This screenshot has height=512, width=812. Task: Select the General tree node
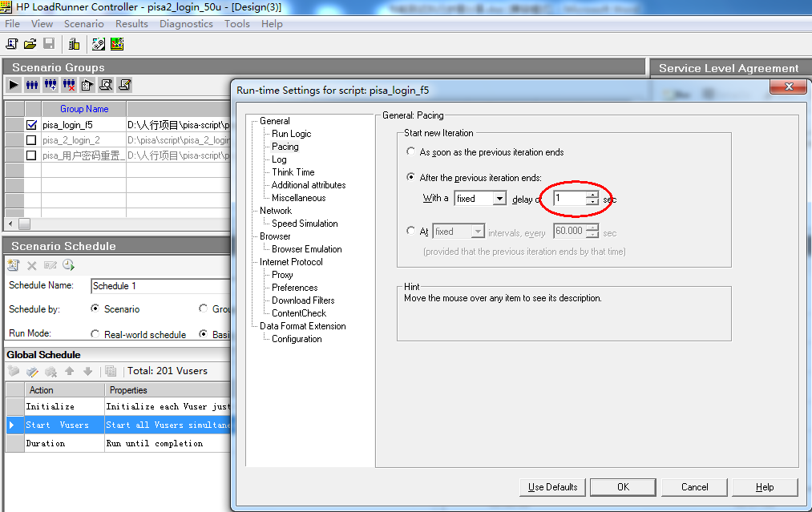(x=275, y=121)
